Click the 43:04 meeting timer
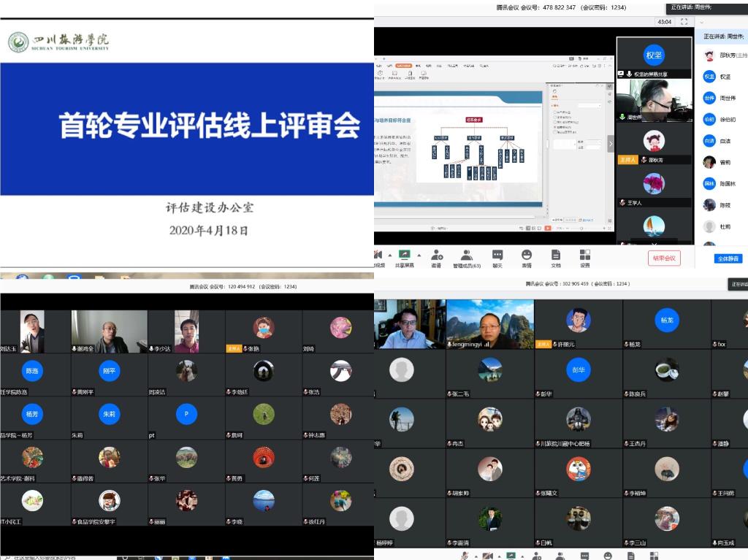Screen dimensions: 748x560 coord(665,21)
